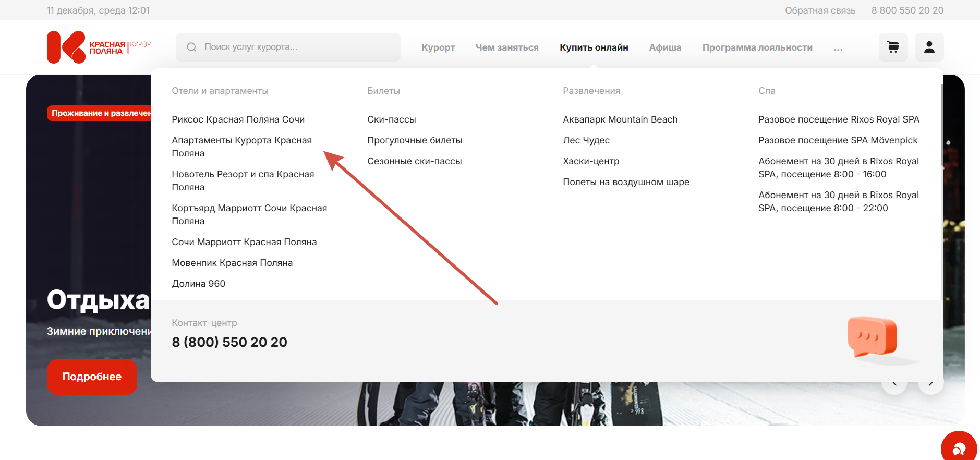Click the 'Контакт-центр' label
Screen dimensions: 980x460
[x=204, y=323]
